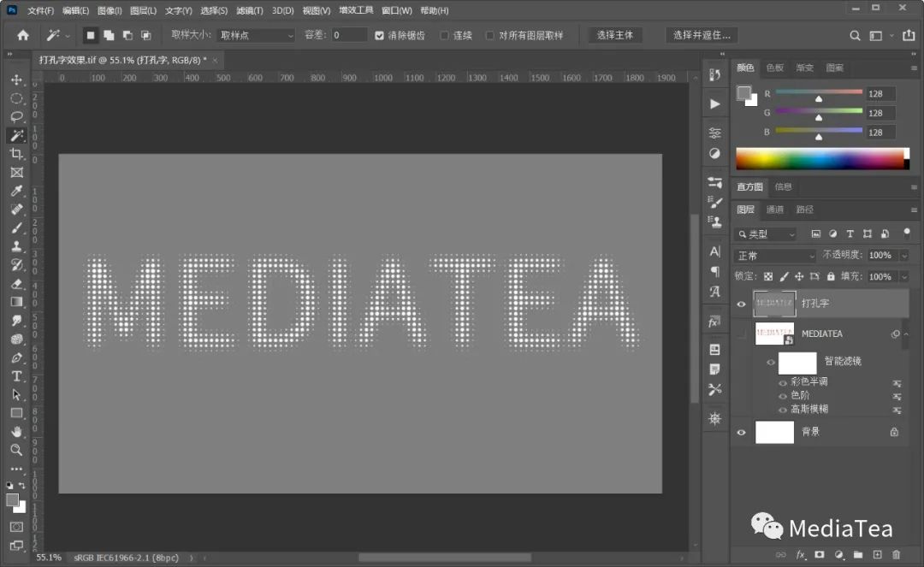Switch to the 路径 tab
Viewport: 924px width, 567px height.
coord(804,210)
